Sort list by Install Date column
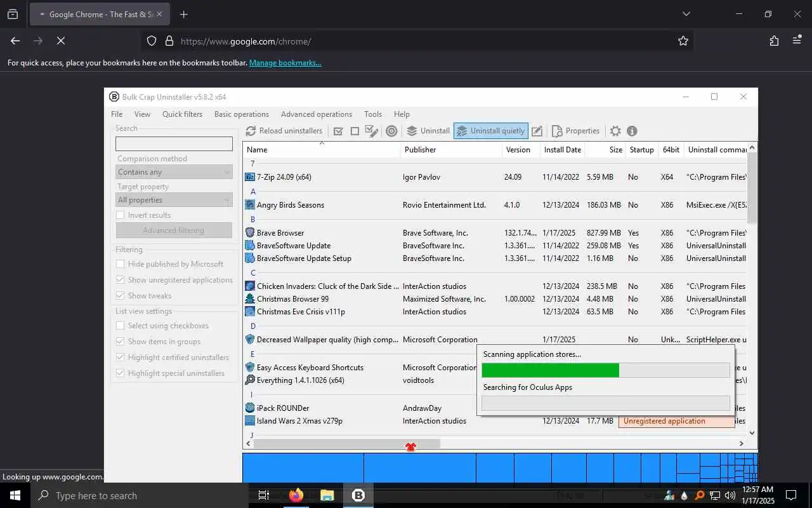This screenshot has height=508, width=812. tap(562, 150)
